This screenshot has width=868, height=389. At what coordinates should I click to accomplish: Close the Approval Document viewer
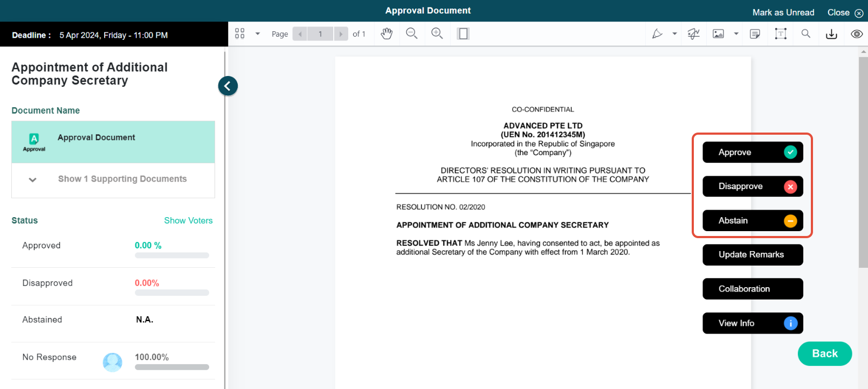(845, 12)
